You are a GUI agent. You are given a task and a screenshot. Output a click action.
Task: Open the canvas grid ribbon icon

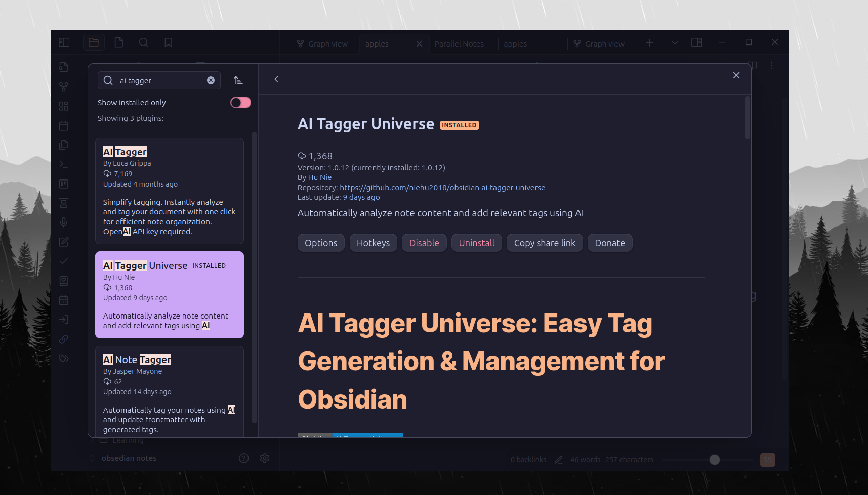pos(64,106)
